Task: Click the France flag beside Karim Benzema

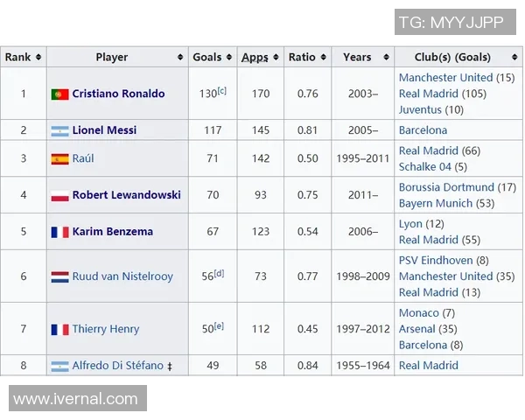Action: [x=59, y=233]
